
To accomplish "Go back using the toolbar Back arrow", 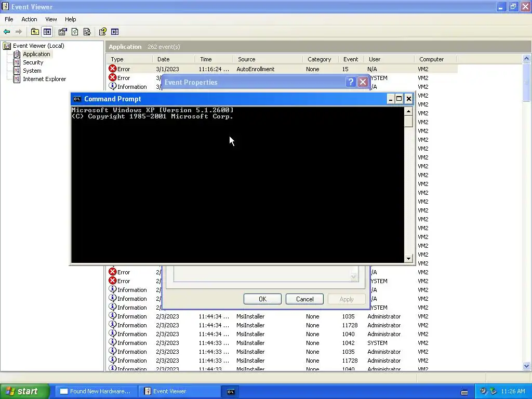I will (7, 32).
